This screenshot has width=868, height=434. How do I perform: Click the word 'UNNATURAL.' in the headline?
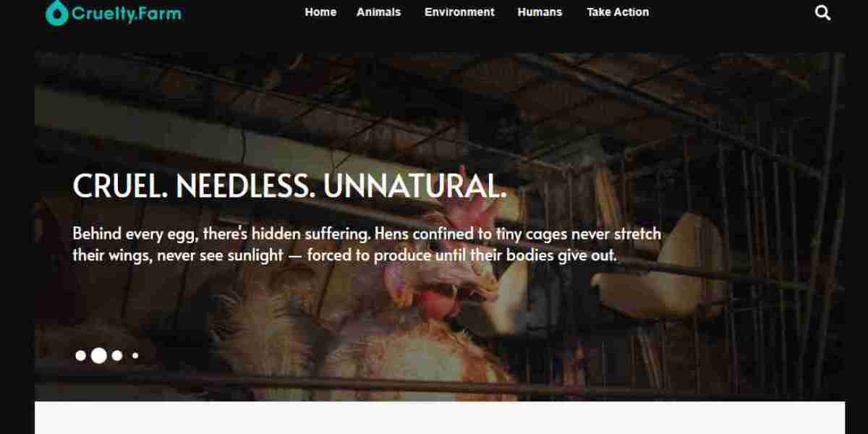coord(414,187)
